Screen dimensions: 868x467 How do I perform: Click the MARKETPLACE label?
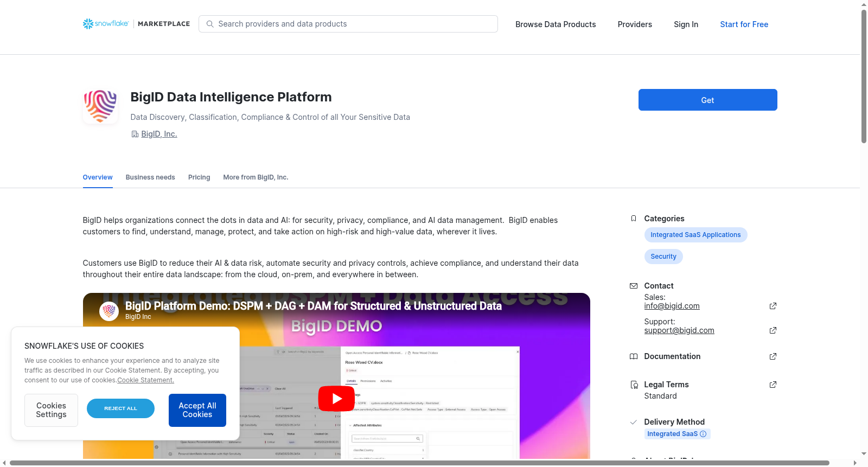click(164, 24)
